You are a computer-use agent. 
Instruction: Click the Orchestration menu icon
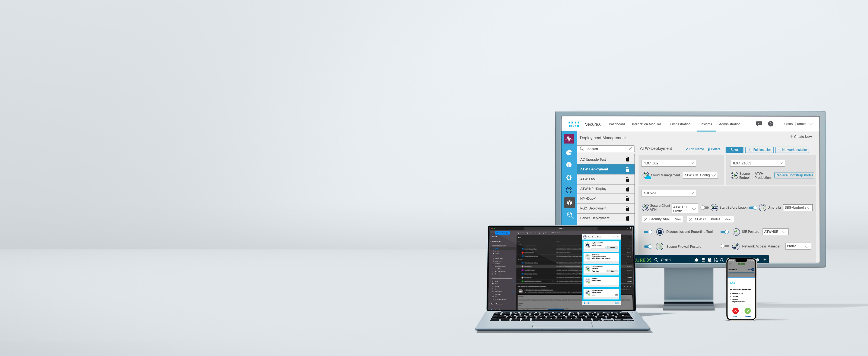click(681, 124)
